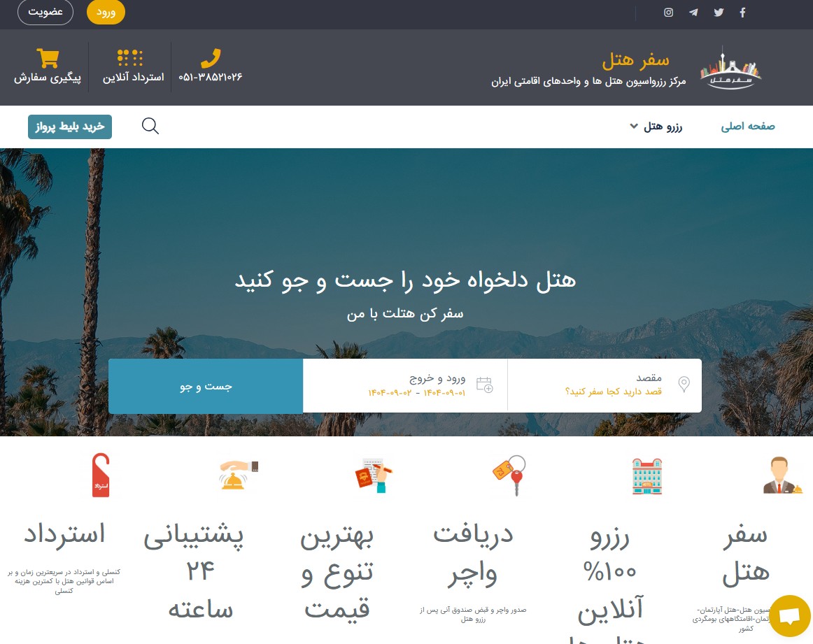Click the ورود login button

[x=106, y=13]
